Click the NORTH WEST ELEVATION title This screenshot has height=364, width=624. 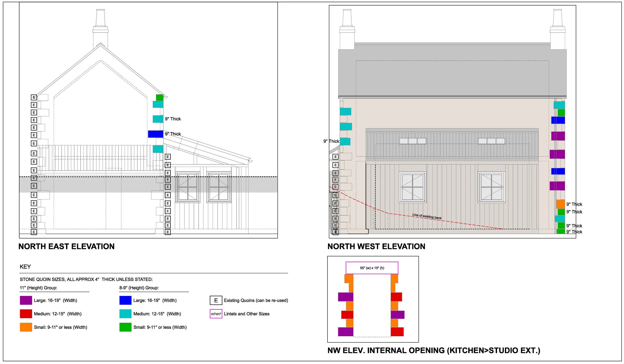click(x=376, y=246)
